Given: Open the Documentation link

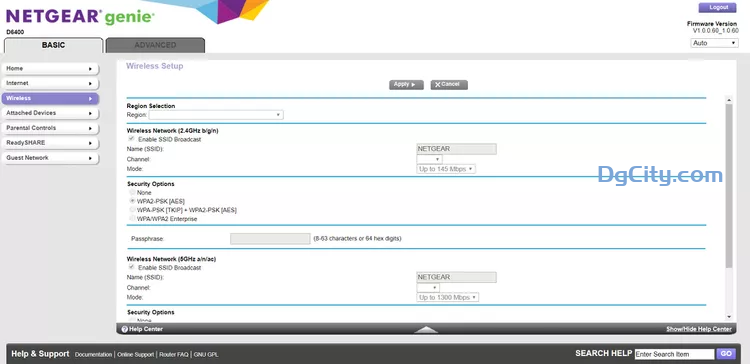Looking at the screenshot, I should click(x=93, y=355).
